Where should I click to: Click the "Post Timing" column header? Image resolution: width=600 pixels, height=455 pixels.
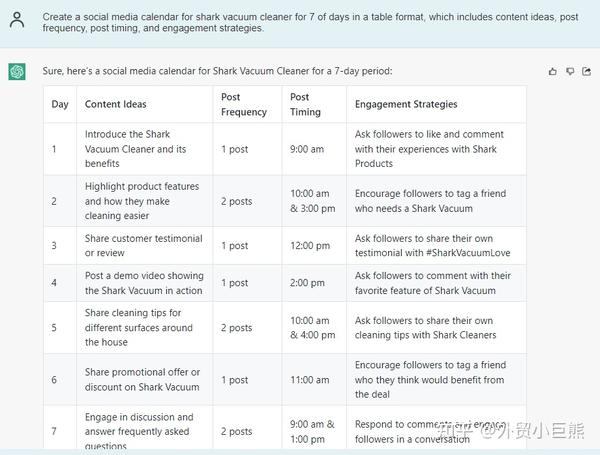[300, 104]
